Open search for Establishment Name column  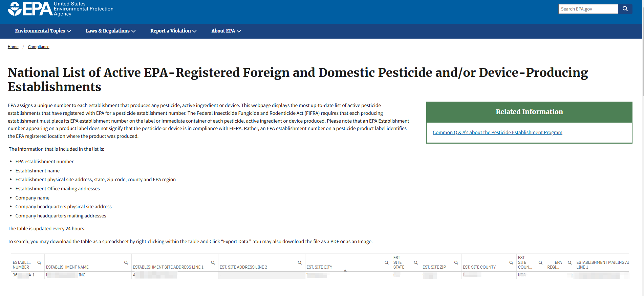pyautogui.click(x=126, y=263)
